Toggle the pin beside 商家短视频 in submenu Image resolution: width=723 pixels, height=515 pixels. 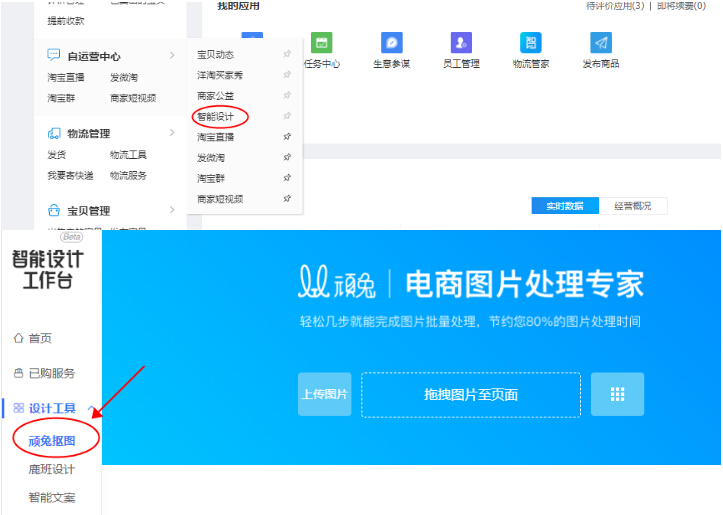coord(287,199)
